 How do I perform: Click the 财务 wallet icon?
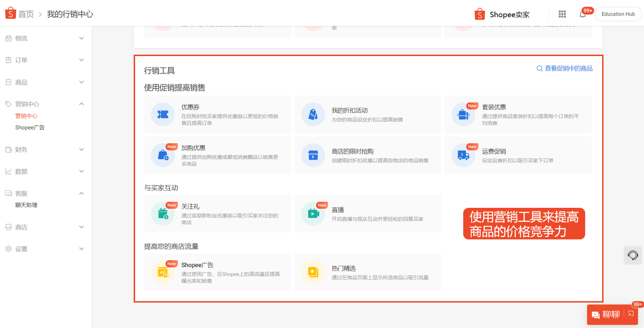(8, 149)
